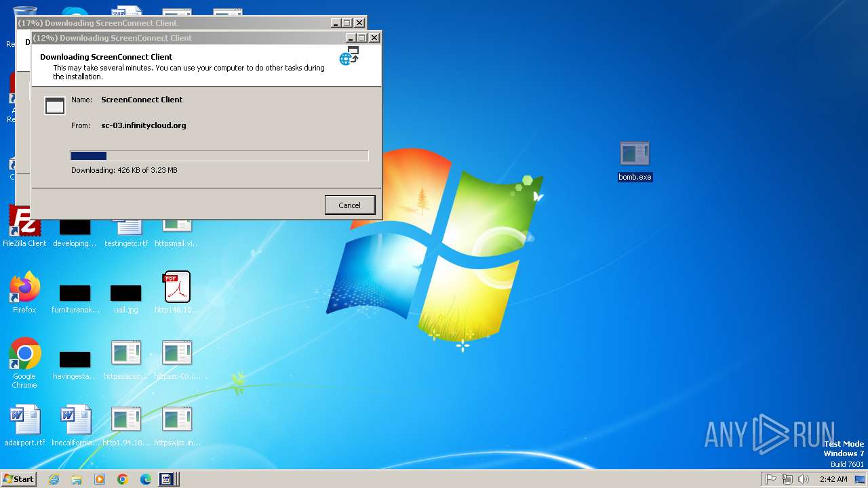Select the testingetc.rtf desktop file
The height and width of the screenshot is (488, 868).
point(126,234)
